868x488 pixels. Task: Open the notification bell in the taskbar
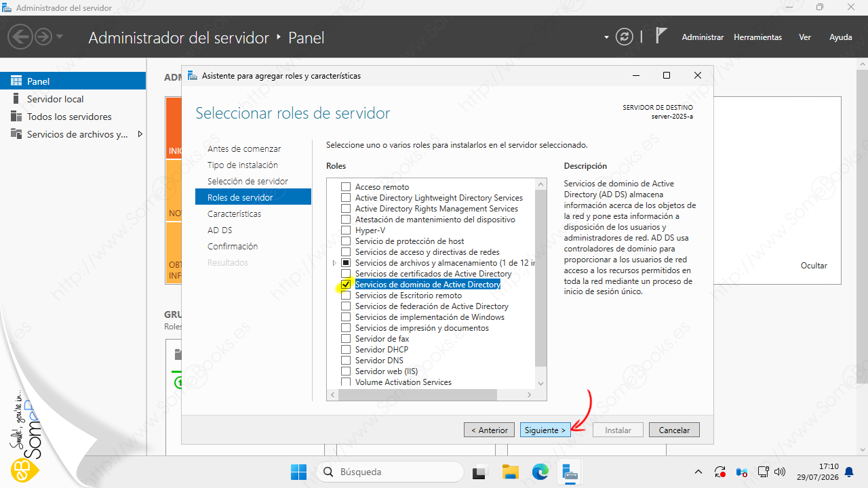pyautogui.click(x=848, y=472)
